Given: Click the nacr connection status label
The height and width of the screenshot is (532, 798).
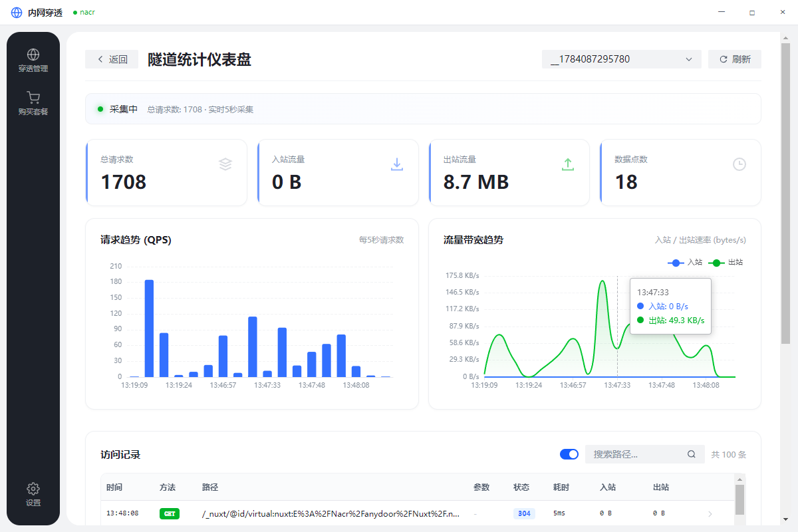Looking at the screenshot, I should tap(84, 13).
